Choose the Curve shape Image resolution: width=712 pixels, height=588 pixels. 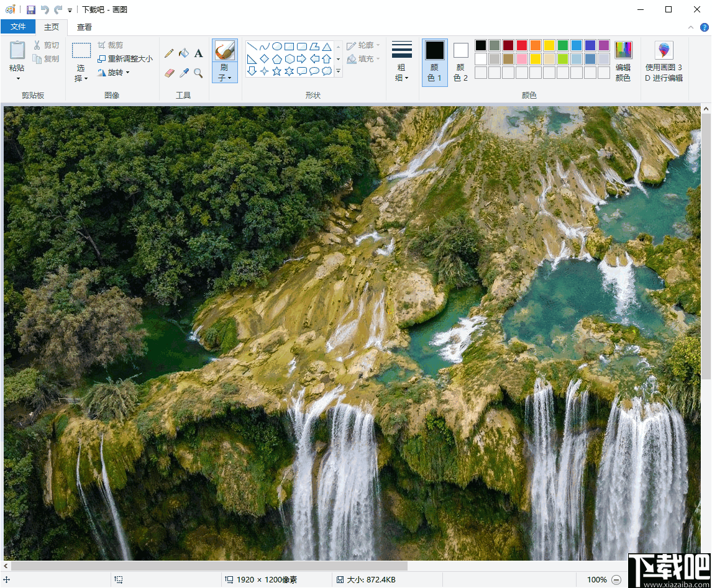pos(264,47)
